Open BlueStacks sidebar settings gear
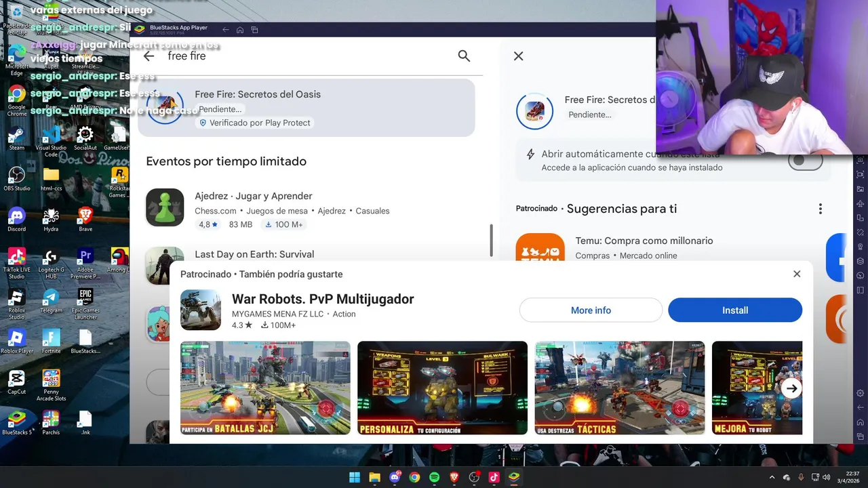Screen dimensions: 868x488 pos(860,393)
